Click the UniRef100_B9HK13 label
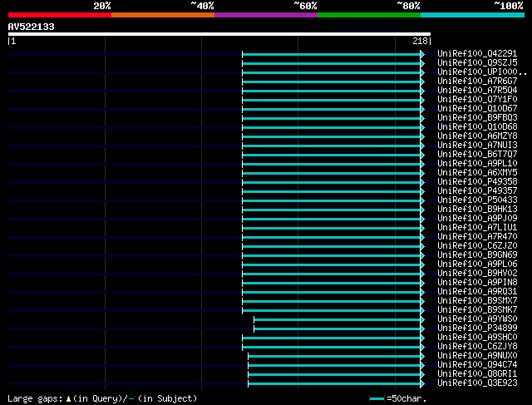Viewport: 532px width, 405px height. pos(477,210)
